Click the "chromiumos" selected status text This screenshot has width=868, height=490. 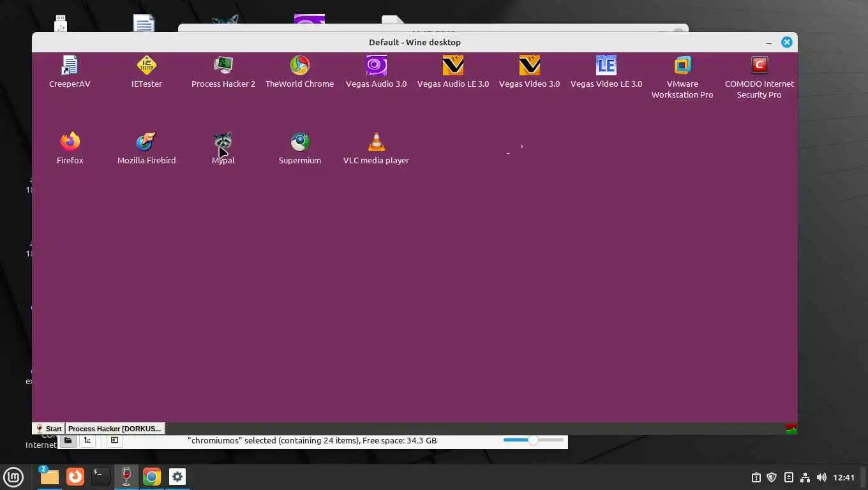click(x=312, y=440)
